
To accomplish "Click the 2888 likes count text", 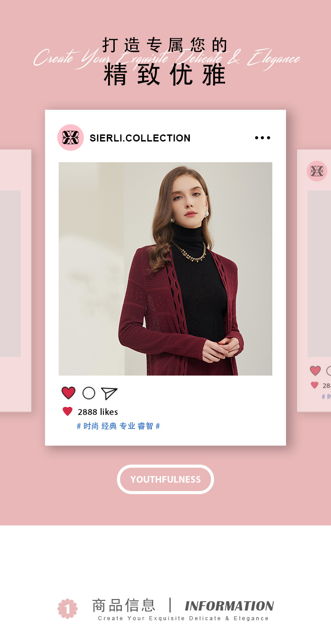I will (x=98, y=412).
